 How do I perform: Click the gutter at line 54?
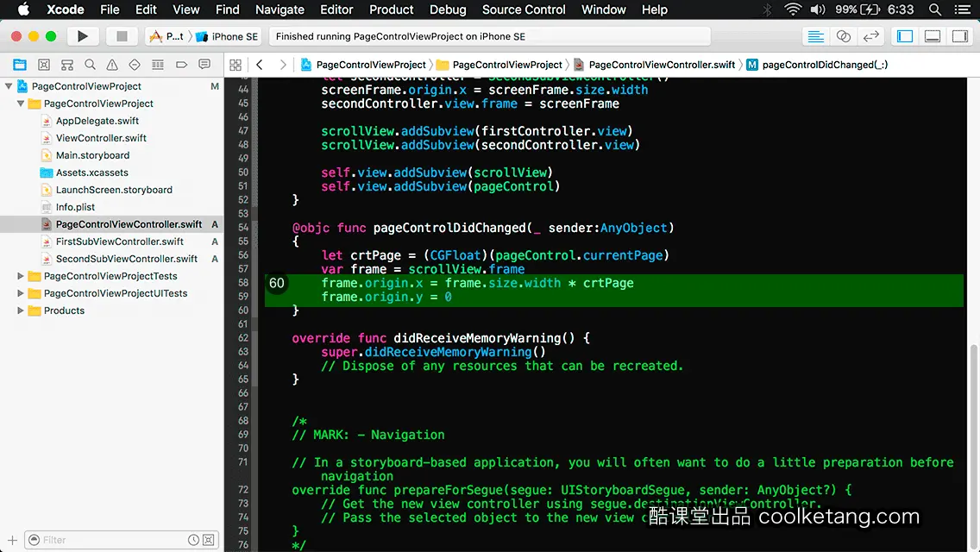(242, 228)
